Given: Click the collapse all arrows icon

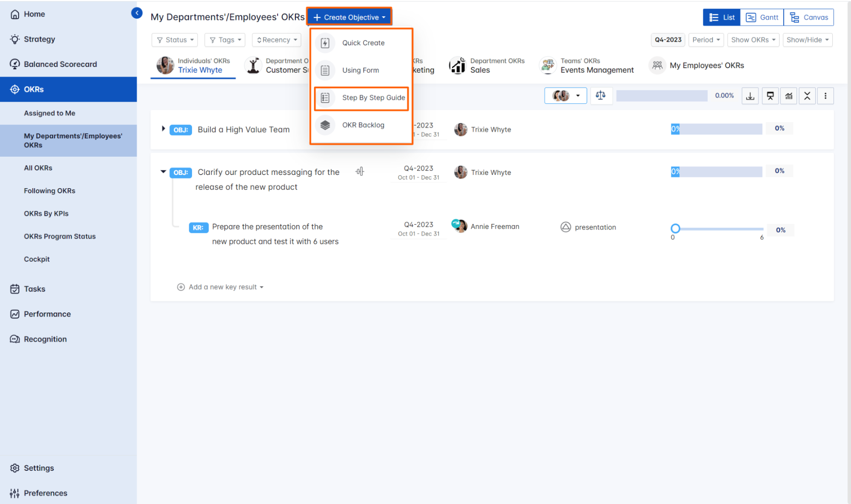Looking at the screenshot, I should click(807, 95).
